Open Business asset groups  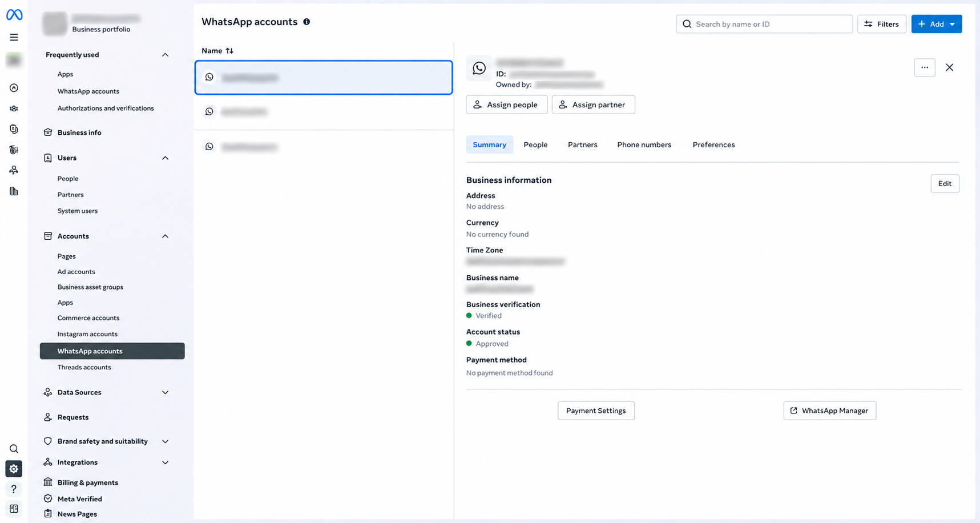click(90, 287)
